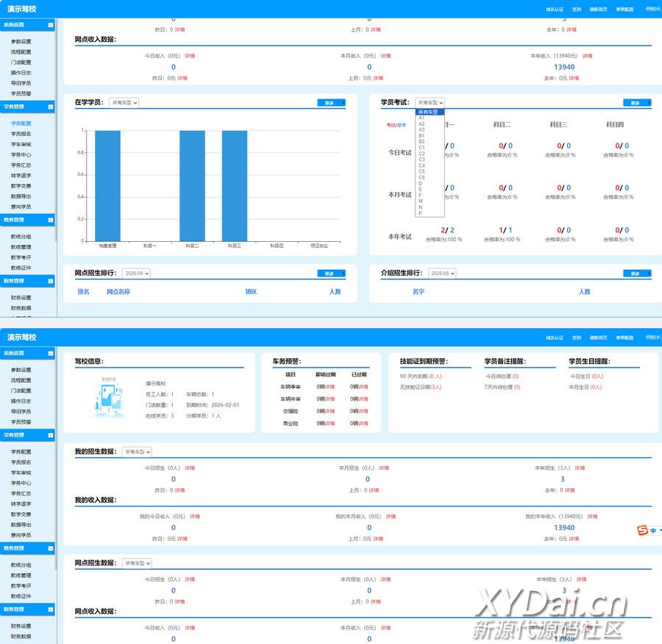
Task: Open the 网点招生排行 month dropdown
Action: 136,273
